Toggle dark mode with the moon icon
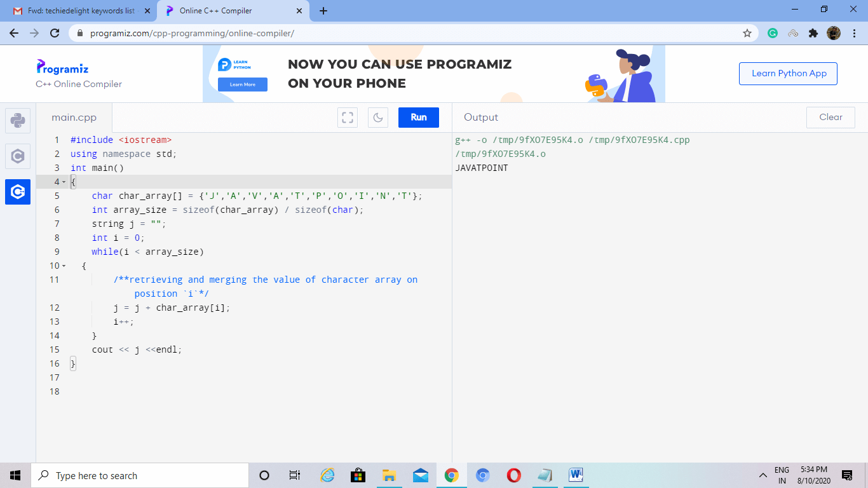The image size is (868, 488). [377, 117]
